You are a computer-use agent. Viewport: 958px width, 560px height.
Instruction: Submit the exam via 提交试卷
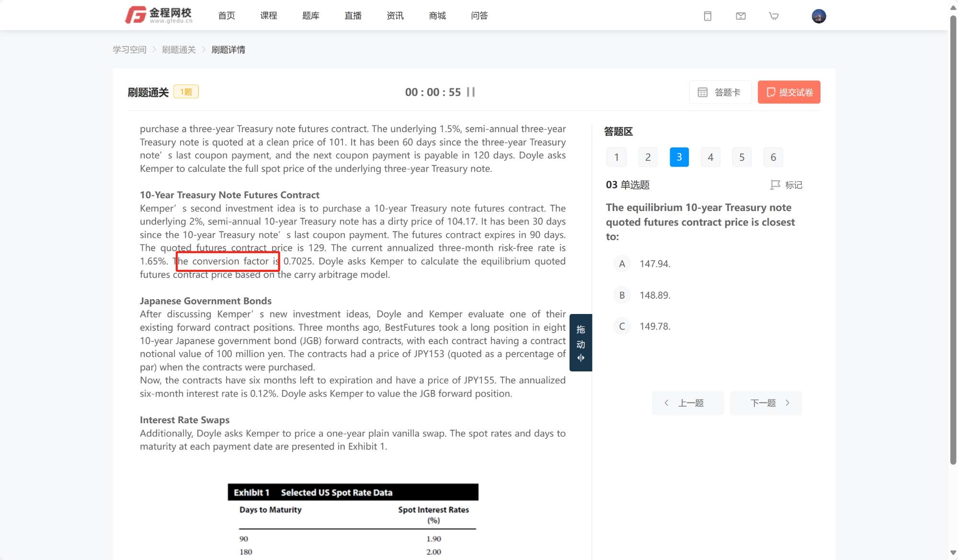789,92
